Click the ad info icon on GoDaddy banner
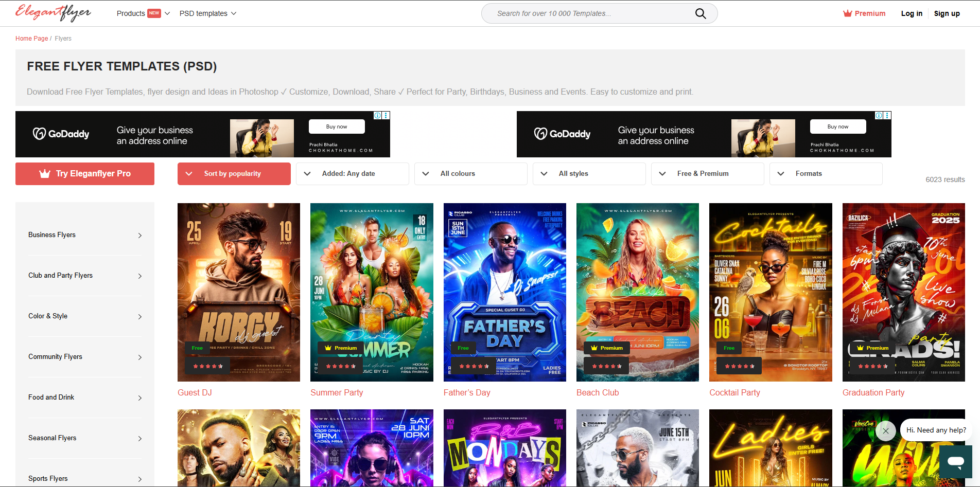Image resolution: width=980 pixels, height=487 pixels. (x=378, y=115)
